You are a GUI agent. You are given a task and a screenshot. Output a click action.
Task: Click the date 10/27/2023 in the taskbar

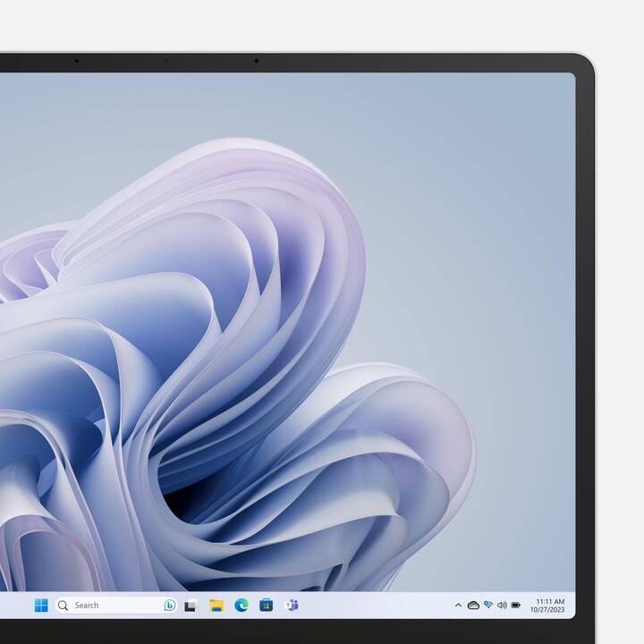coord(547,610)
